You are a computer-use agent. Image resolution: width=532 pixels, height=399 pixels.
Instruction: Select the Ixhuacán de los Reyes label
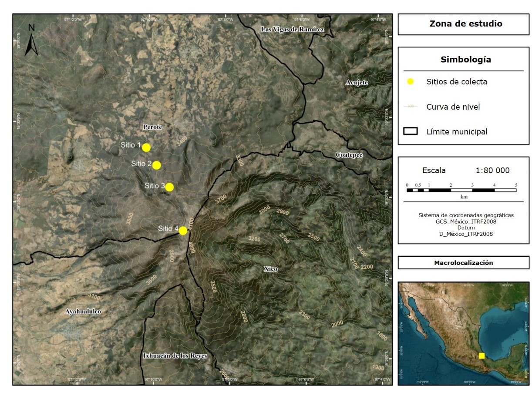pyautogui.click(x=175, y=356)
